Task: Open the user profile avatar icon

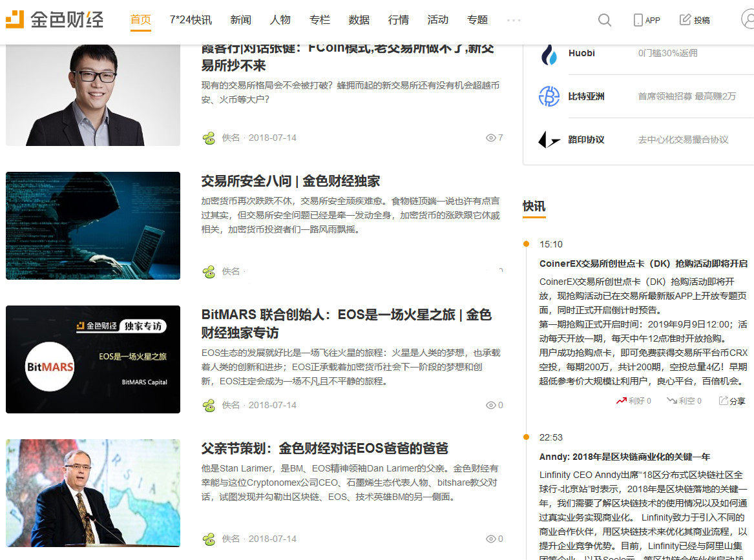Action: tap(748, 20)
